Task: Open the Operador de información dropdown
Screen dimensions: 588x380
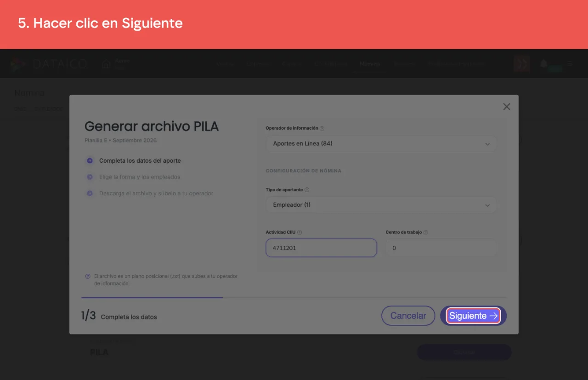Action: click(x=381, y=144)
